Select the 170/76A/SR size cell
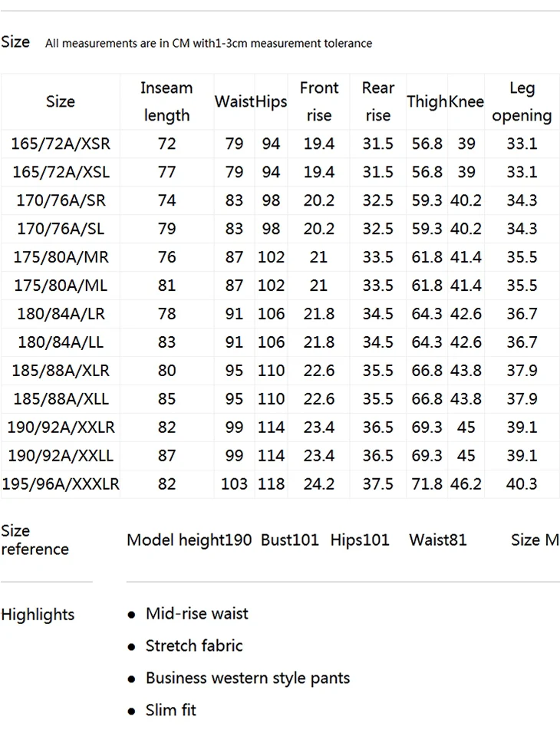560x743 pixels. 61,200
